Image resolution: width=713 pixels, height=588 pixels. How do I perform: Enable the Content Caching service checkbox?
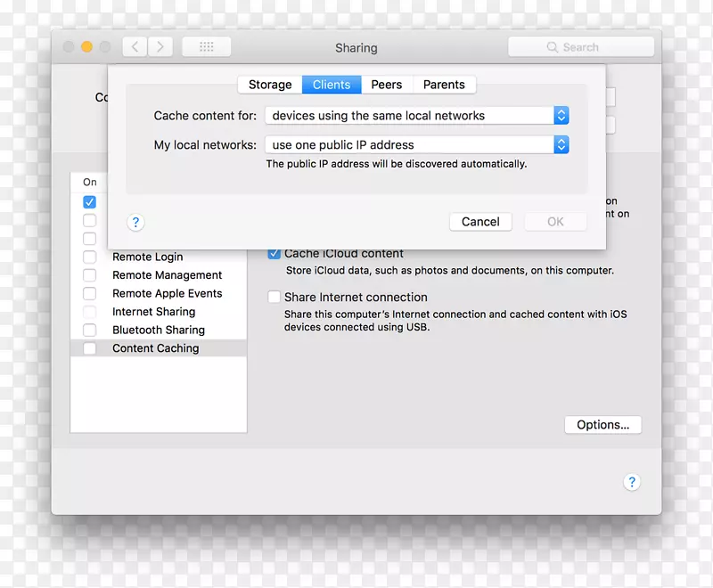coord(90,348)
